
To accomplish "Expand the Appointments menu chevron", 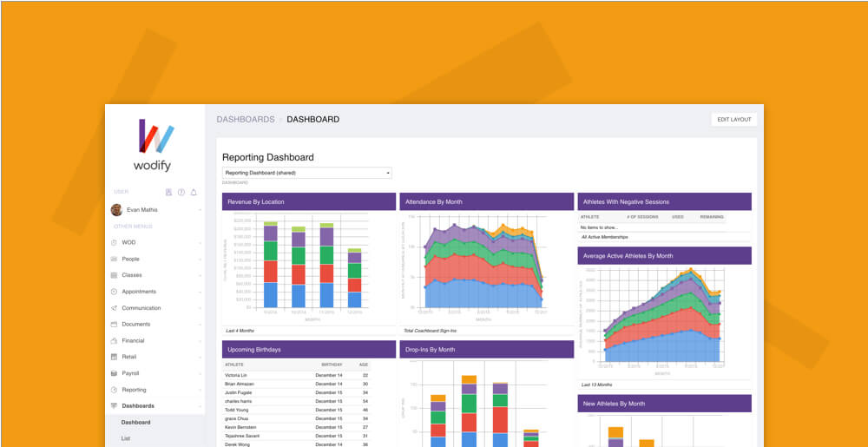I will pyautogui.click(x=200, y=292).
